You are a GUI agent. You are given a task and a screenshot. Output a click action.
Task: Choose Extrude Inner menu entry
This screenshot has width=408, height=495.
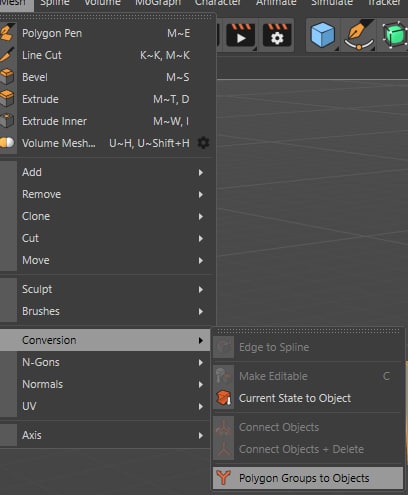point(107,121)
